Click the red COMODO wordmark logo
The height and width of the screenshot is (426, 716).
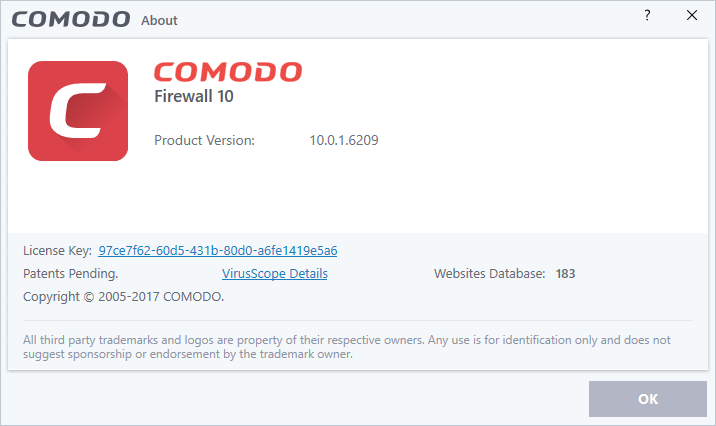coord(228,74)
